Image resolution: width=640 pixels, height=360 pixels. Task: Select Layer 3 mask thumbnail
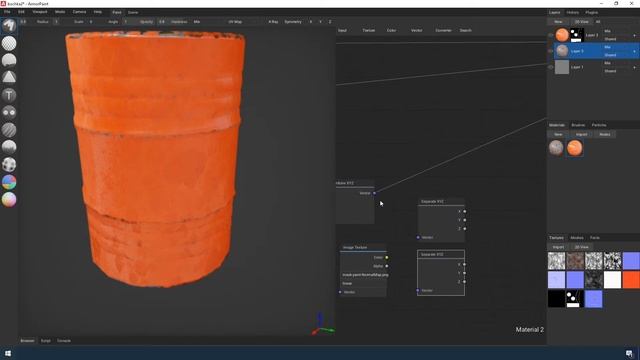click(x=577, y=35)
